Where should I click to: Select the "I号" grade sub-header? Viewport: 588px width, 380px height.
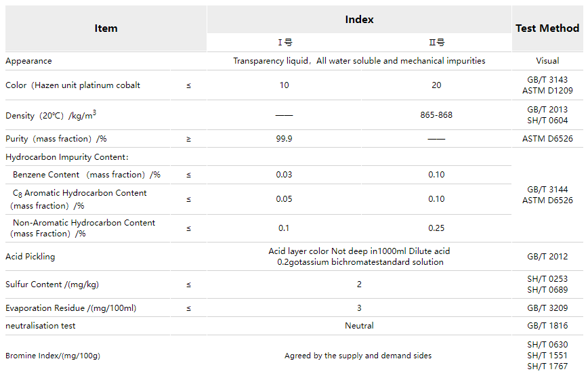pos(285,43)
